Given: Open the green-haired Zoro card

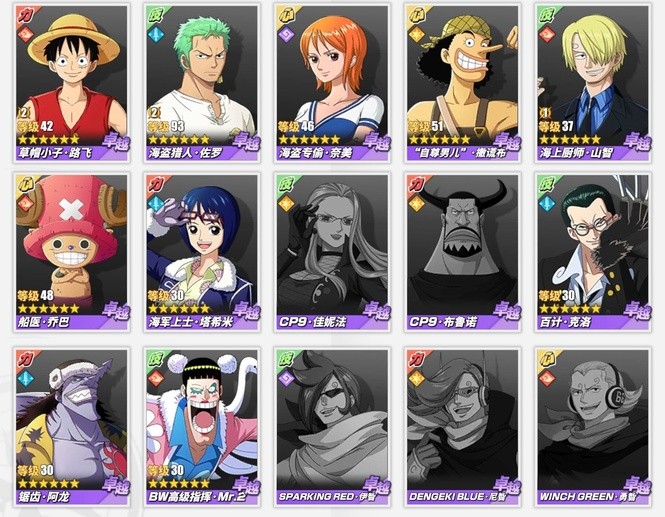Looking at the screenshot, I should [202, 83].
